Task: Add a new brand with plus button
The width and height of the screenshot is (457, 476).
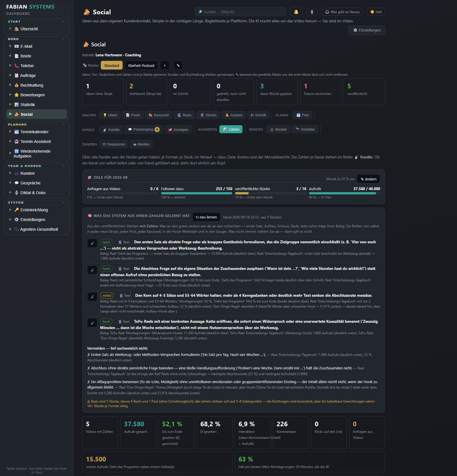Action: [x=165, y=65]
